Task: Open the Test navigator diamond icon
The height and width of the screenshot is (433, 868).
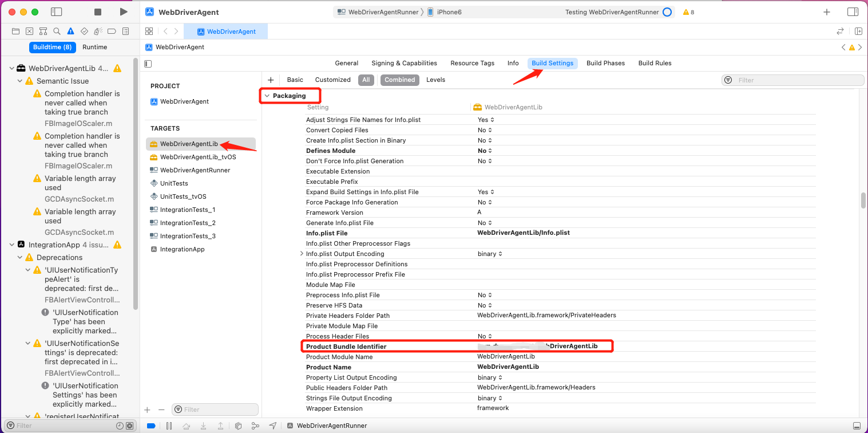Action: pos(84,32)
